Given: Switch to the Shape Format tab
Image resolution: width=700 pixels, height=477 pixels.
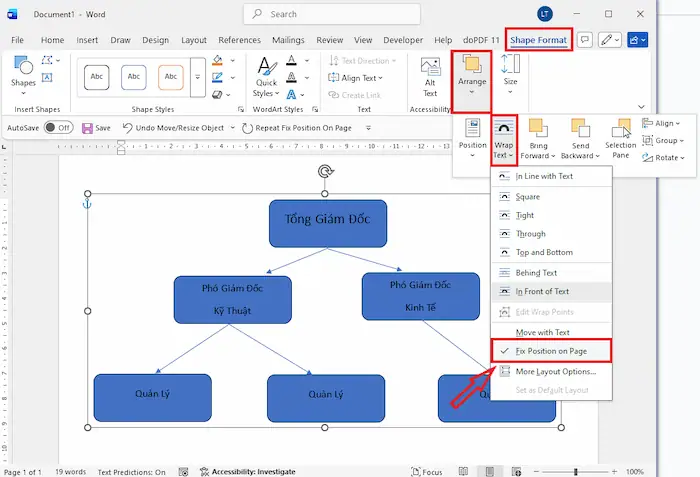Looking at the screenshot, I should coord(538,40).
